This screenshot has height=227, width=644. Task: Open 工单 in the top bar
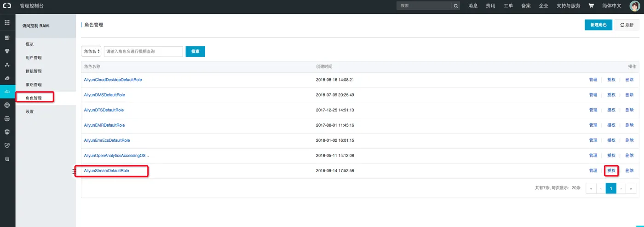[x=508, y=6]
